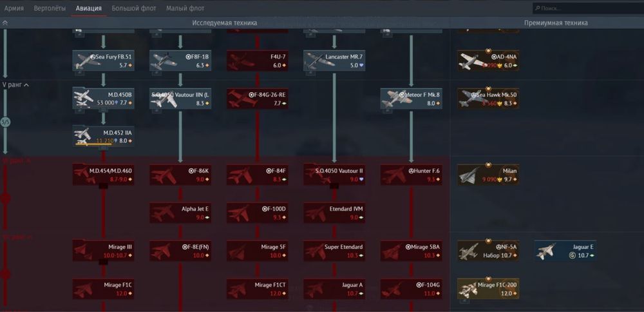The width and height of the screenshot is (644, 312).
Task: Collapse the tree with the double chevron
Action: point(5,23)
